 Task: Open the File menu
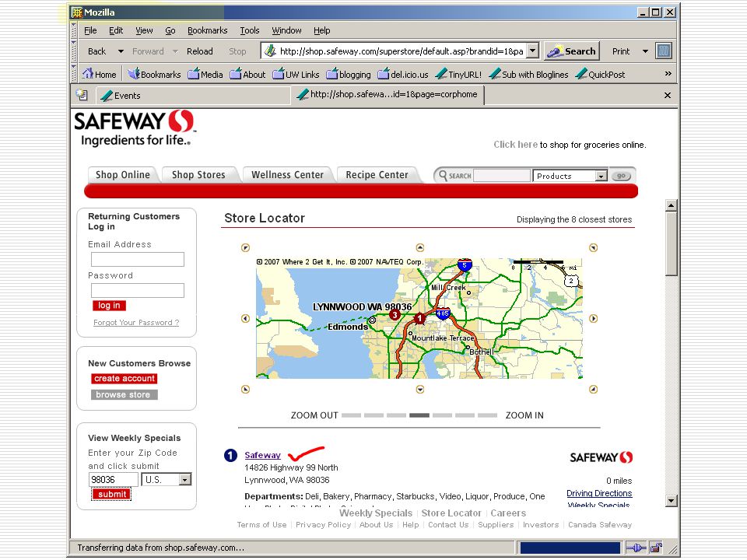point(90,30)
